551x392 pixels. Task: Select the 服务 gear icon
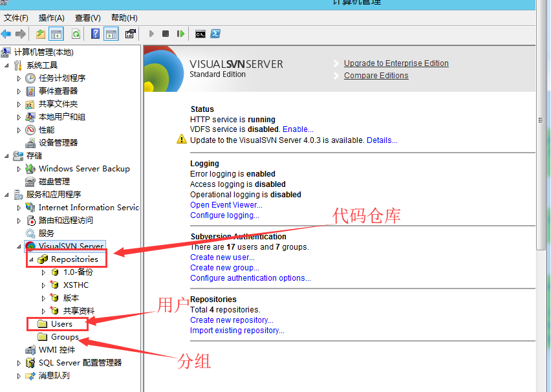coord(30,234)
